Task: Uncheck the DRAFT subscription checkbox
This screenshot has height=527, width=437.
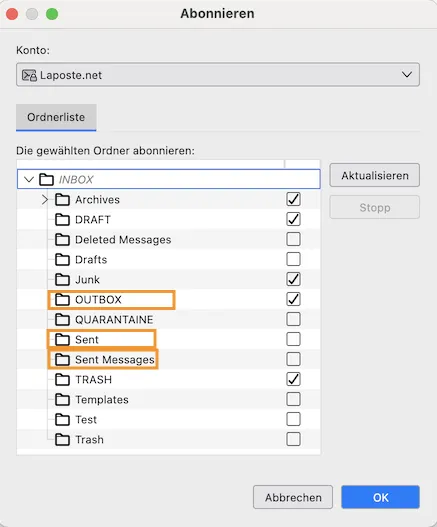Action: pyautogui.click(x=293, y=219)
